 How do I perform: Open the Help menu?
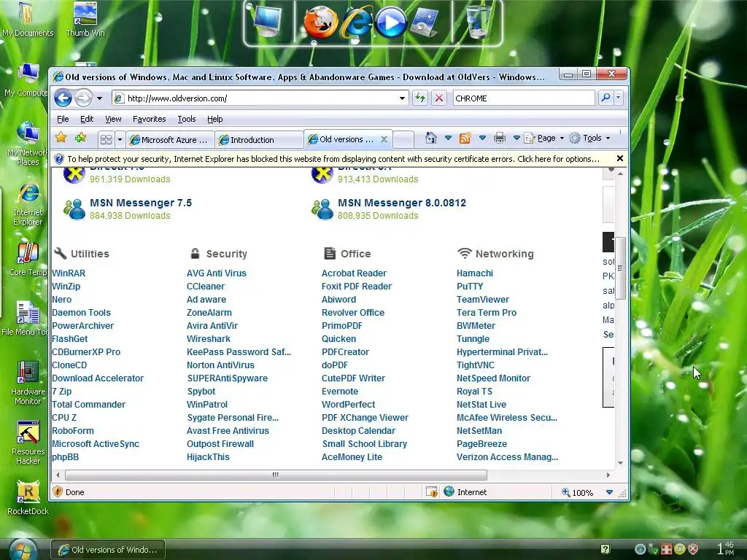click(215, 119)
